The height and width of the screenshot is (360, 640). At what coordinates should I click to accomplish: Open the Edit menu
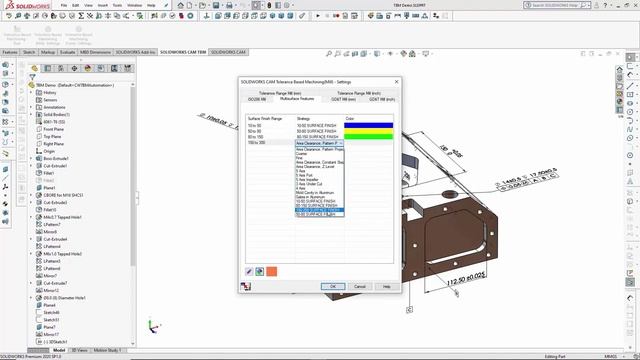coord(76,5)
